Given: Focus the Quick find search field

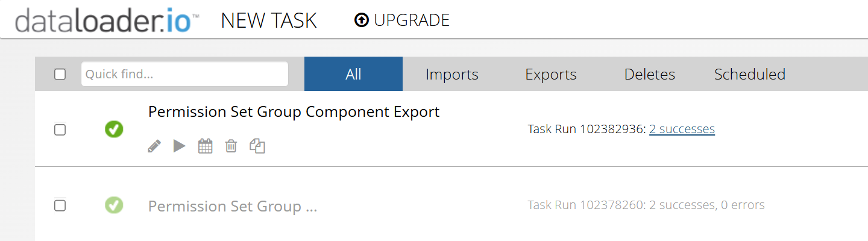Looking at the screenshot, I should point(184,74).
